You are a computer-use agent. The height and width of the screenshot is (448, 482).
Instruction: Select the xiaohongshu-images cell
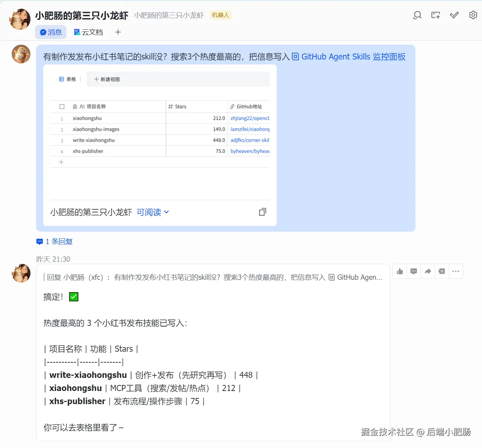click(96, 129)
